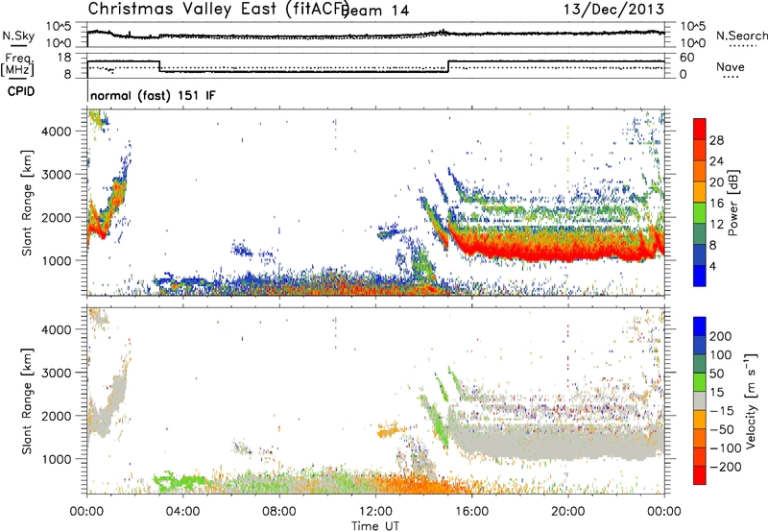Click the "Nave" legend label

coord(730,66)
